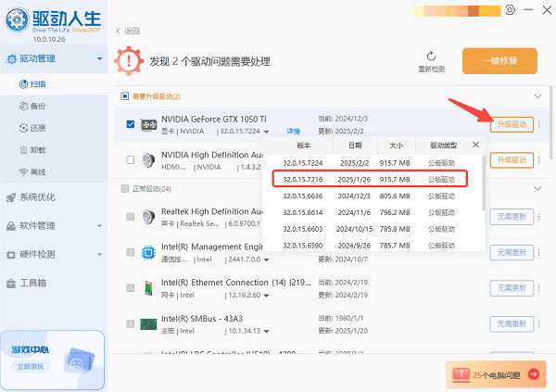
Task: Toggle the 正常驱动(24) group checkbox
Action: (124, 188)
